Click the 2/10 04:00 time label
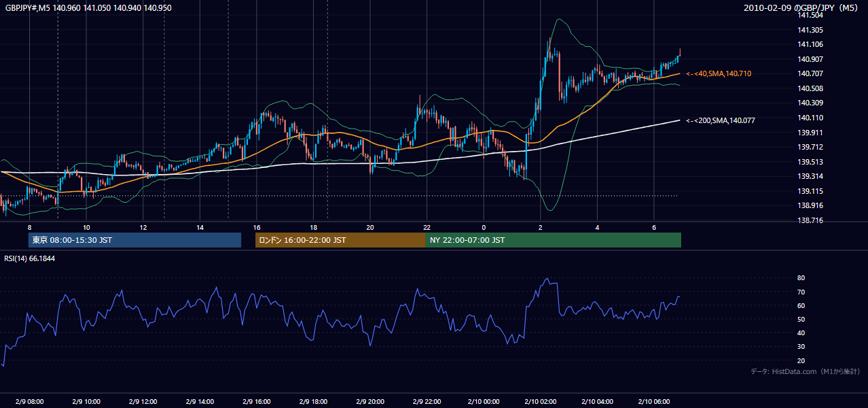This screenshot has width=868, height=408. coord(597,402)
